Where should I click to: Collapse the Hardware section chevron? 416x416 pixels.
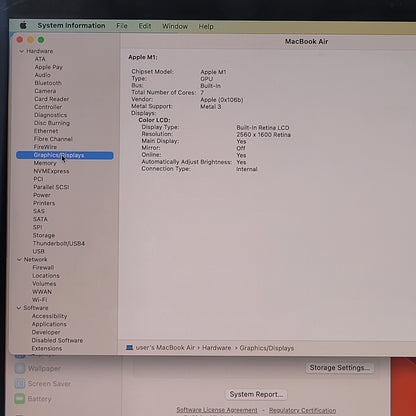pos(21,51)
